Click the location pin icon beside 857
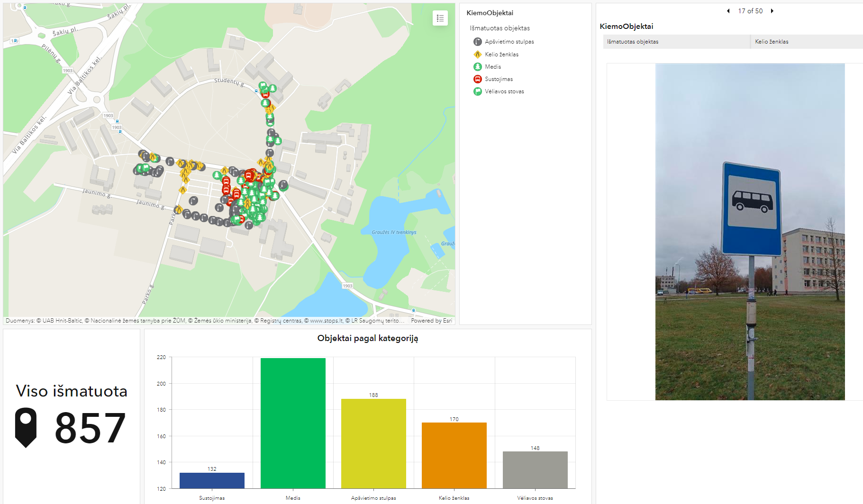Viewport: 863px width, 504px height. (x=26, y=427)
